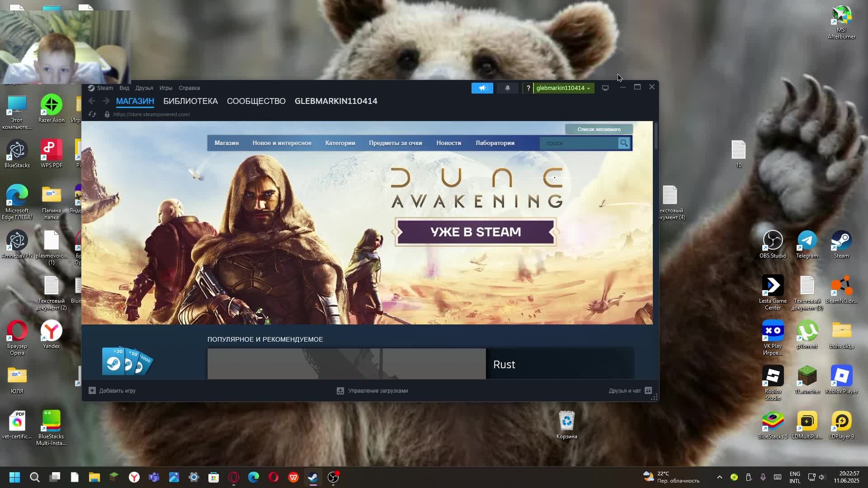
Task: Open Friends and chat icon
Action: click(648, 390)
